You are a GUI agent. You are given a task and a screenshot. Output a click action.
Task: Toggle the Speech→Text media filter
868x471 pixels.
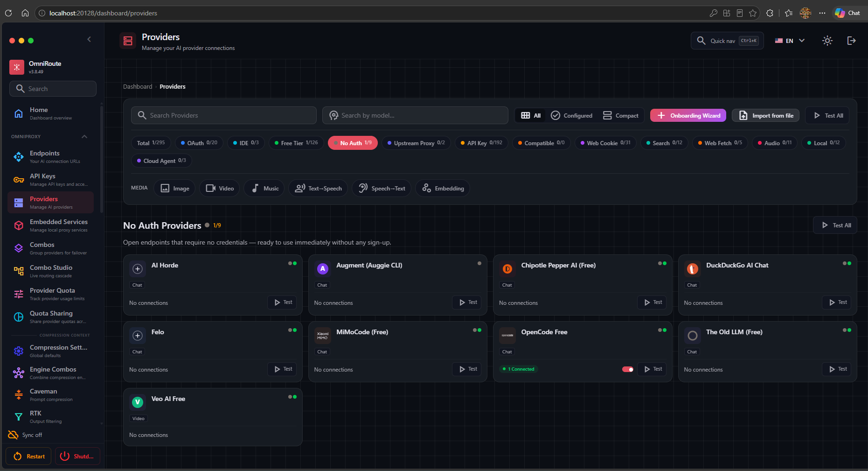[x=382, y=189]
